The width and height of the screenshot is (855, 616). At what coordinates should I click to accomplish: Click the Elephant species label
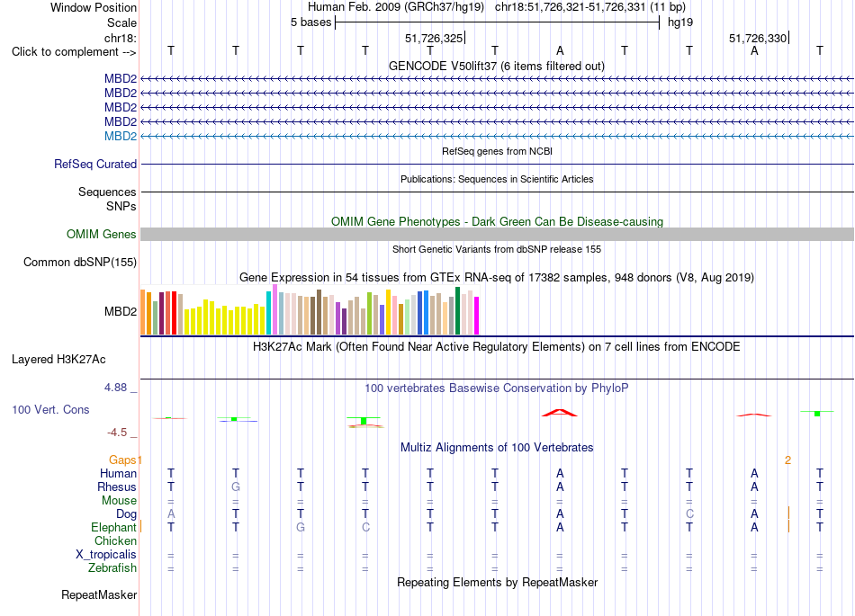coord(113,527)
